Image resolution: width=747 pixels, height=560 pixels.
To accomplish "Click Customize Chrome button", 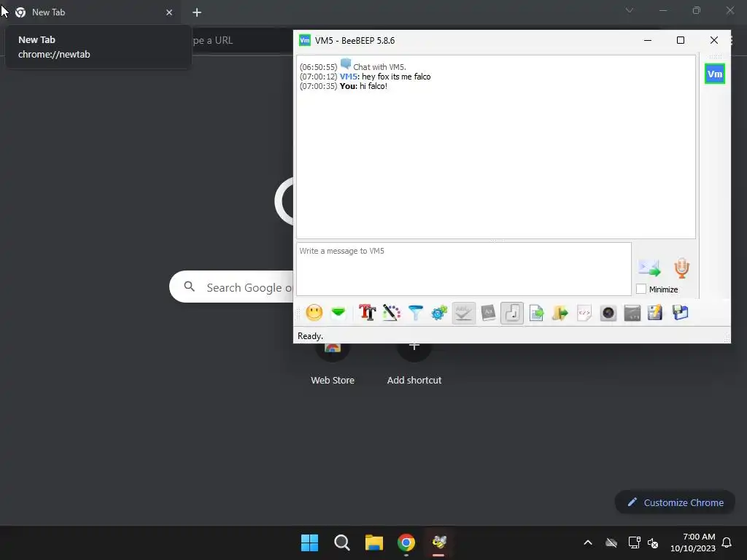I will click(x=675, y=502).
